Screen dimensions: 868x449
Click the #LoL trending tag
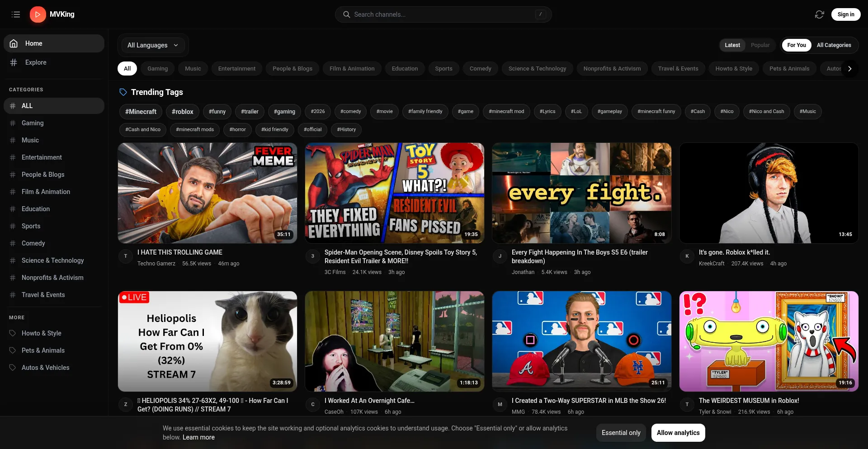[x=576, y=112]
